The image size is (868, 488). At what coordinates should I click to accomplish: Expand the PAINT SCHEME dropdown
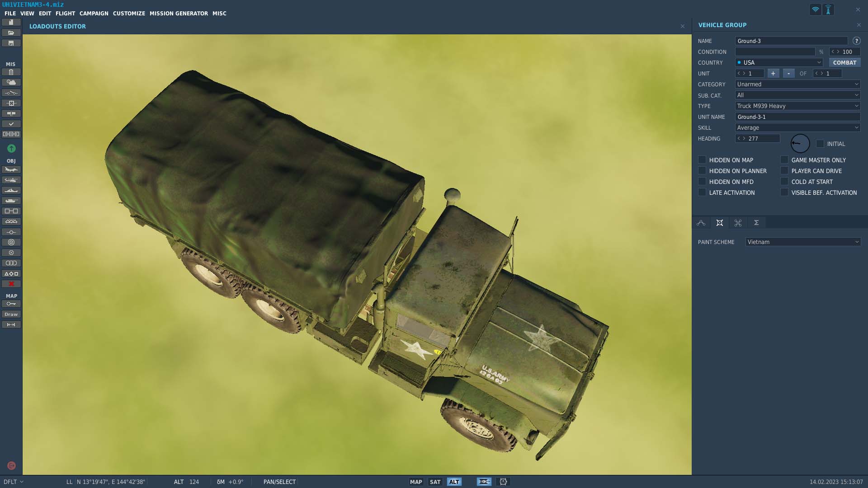[x=803, y=242]
